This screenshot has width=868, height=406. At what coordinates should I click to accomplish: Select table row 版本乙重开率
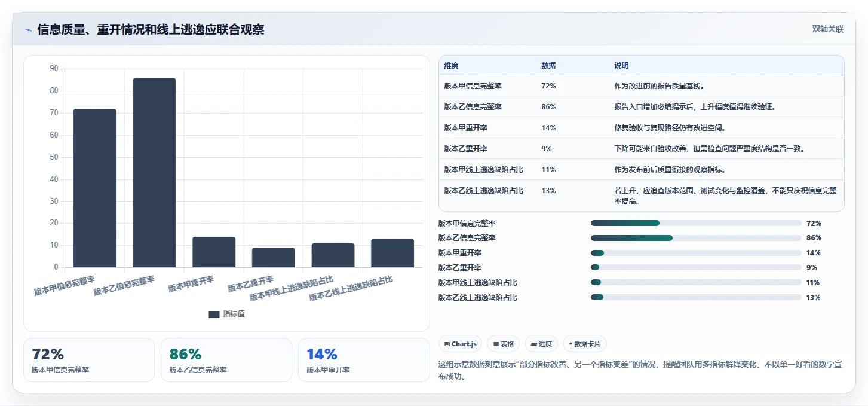click(x=641, y=149)
